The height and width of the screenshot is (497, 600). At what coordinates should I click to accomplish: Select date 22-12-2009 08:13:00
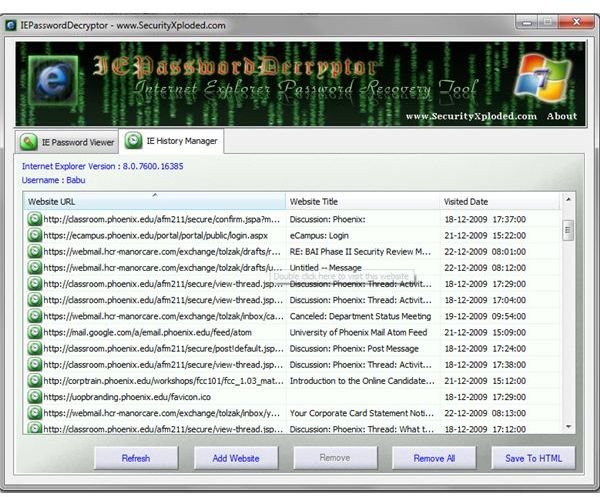pyautogui.click(x=485, y=413)
